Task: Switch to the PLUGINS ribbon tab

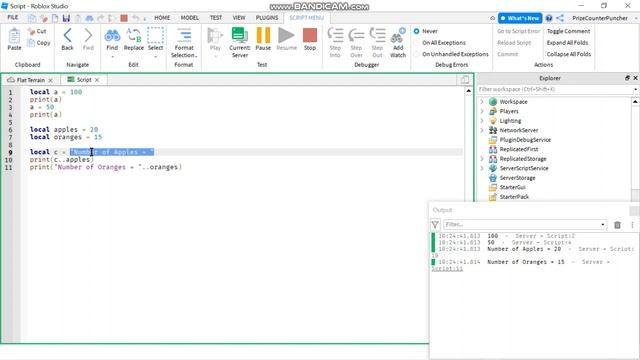Action: (267, 18)
